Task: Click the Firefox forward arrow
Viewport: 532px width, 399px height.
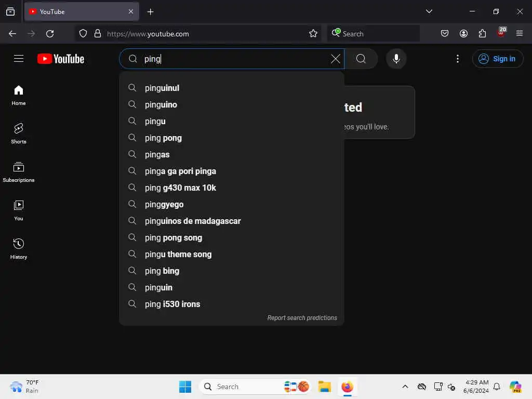Action: [31, 34]
